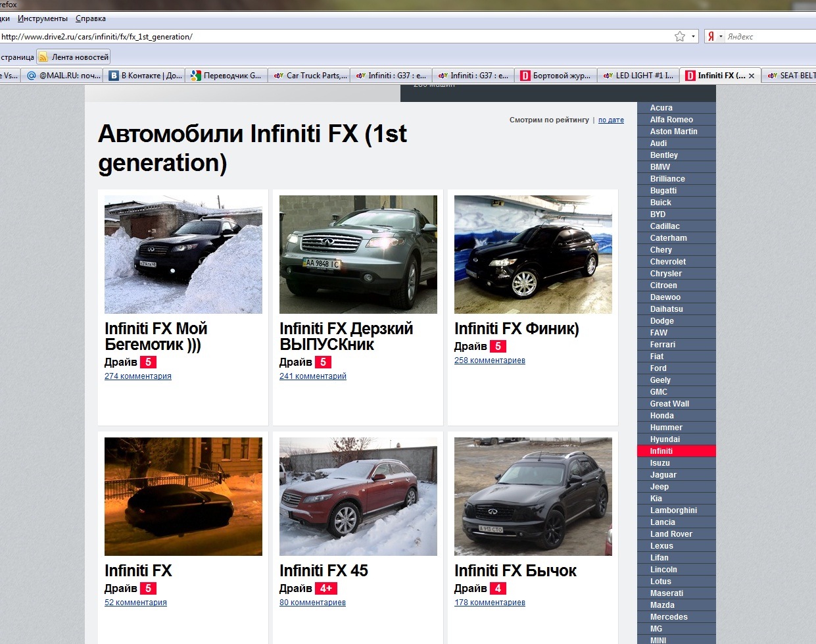
Task: Click Драйв 5 badge under Финик)
Action: pos(498,346)
